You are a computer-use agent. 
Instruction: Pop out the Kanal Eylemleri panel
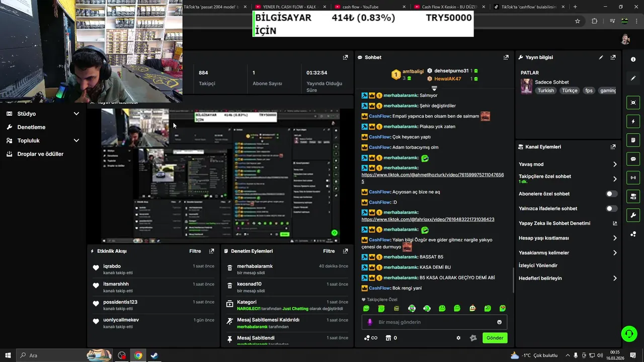coord(613,147)
